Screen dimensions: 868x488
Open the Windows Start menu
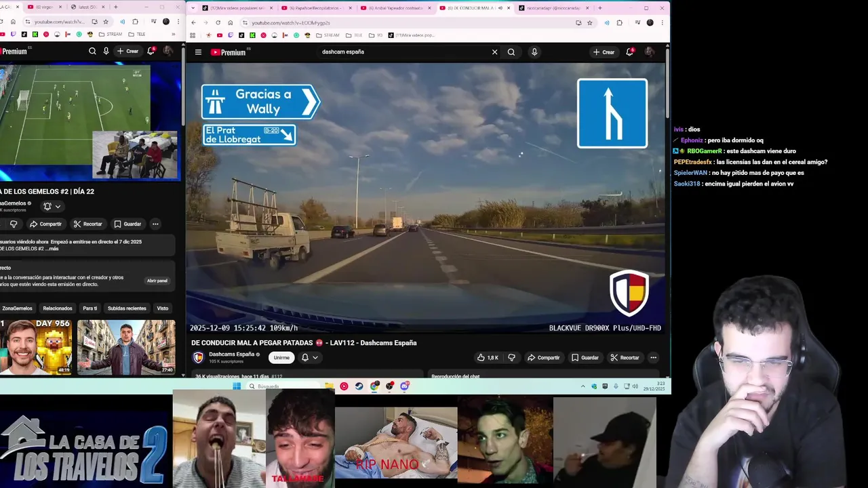coord(237,386)
